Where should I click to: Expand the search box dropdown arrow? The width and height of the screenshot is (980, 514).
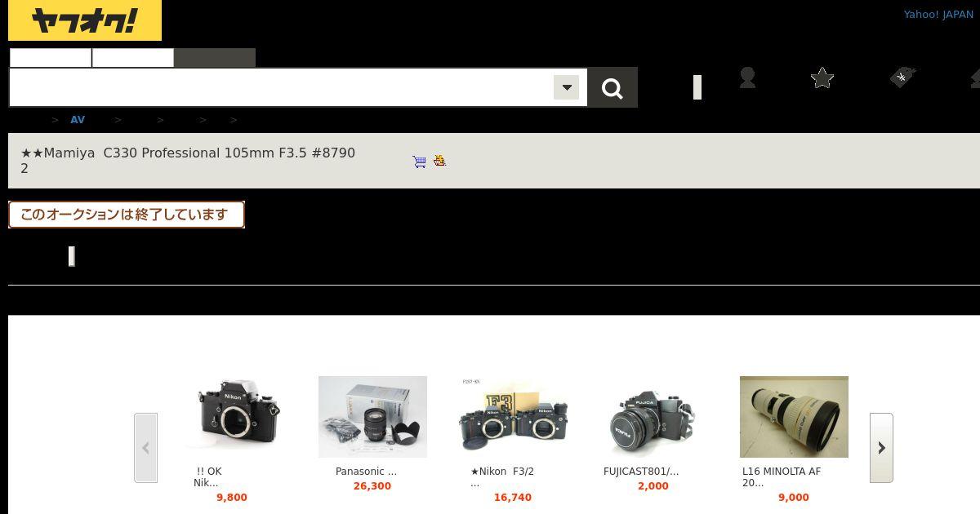[x=566, y=87]
